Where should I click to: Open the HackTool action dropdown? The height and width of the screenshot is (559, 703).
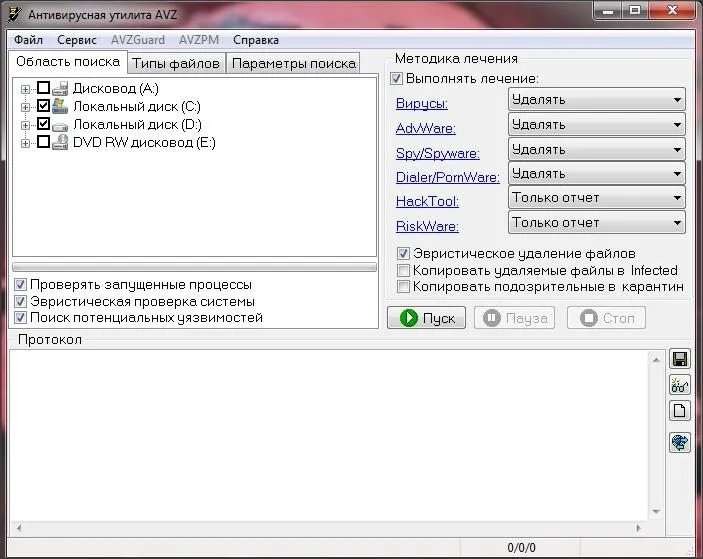(596, 198)
